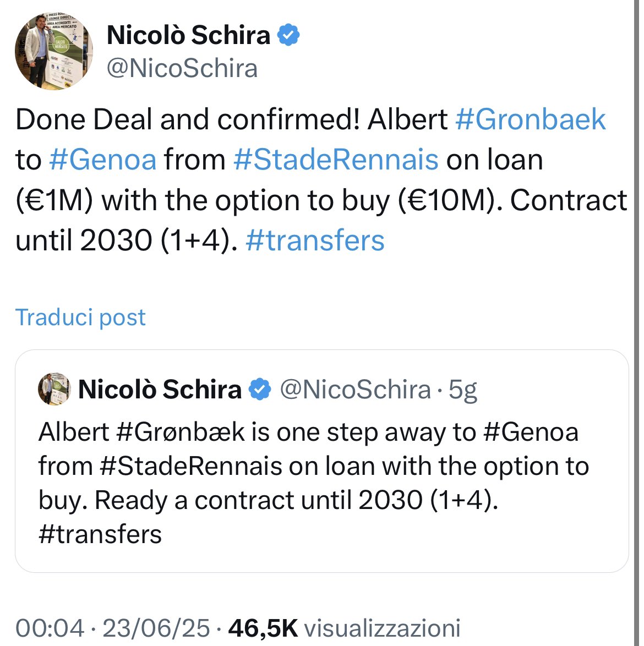Open the quoted post about Grønbæk
The height and width of the screenshot is (646, 644).
point(322,461)
